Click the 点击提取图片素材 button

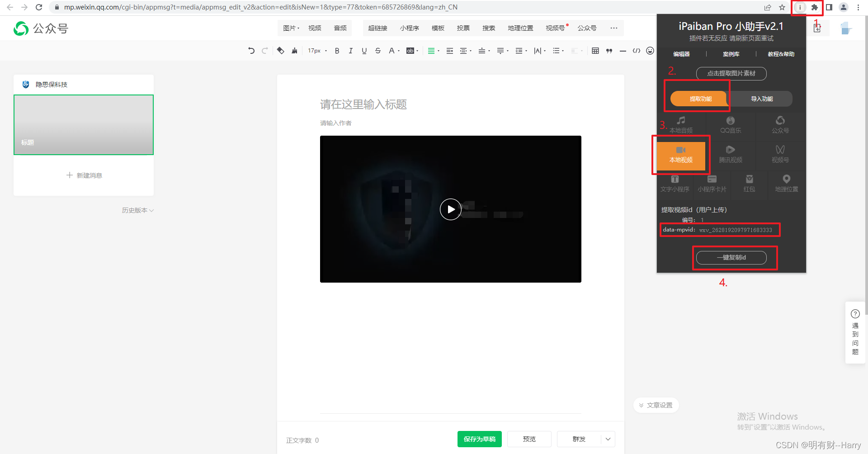(731, 73)
